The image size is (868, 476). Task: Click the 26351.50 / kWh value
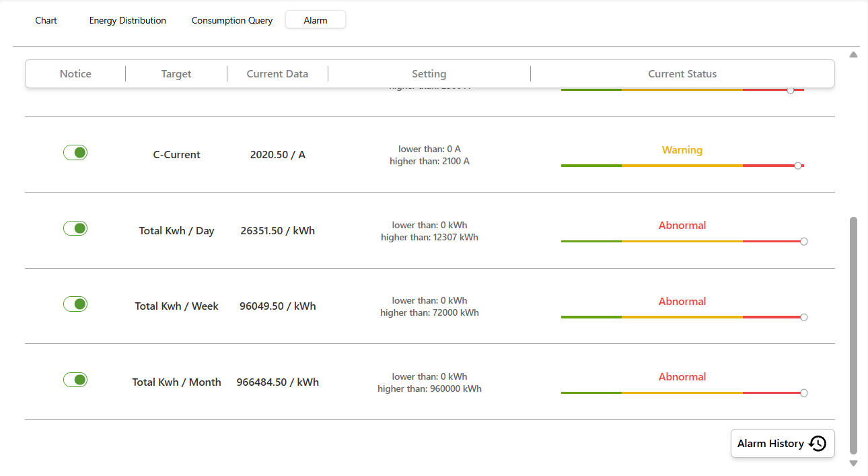(278, 231)
